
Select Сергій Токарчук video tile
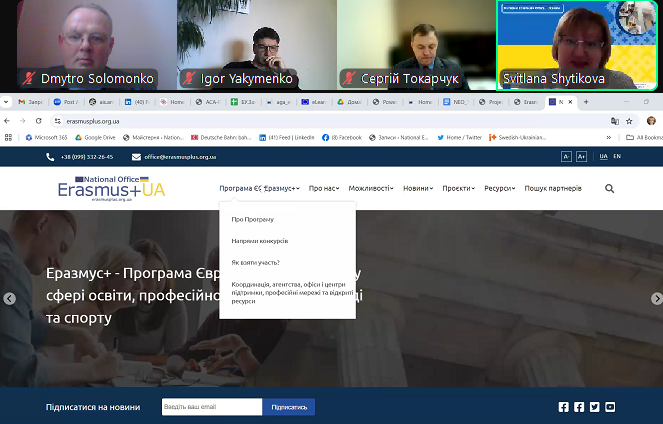click(416, 45)
